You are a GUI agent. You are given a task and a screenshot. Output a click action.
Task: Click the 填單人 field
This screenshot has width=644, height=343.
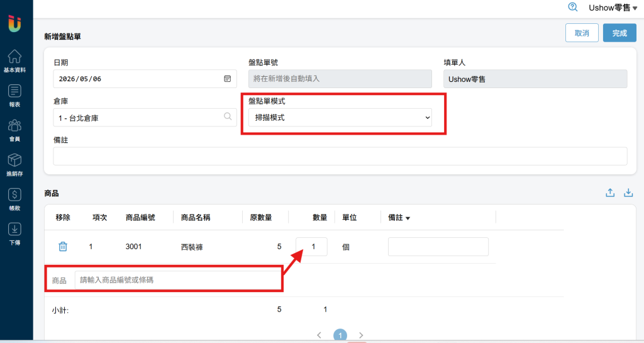535,79
